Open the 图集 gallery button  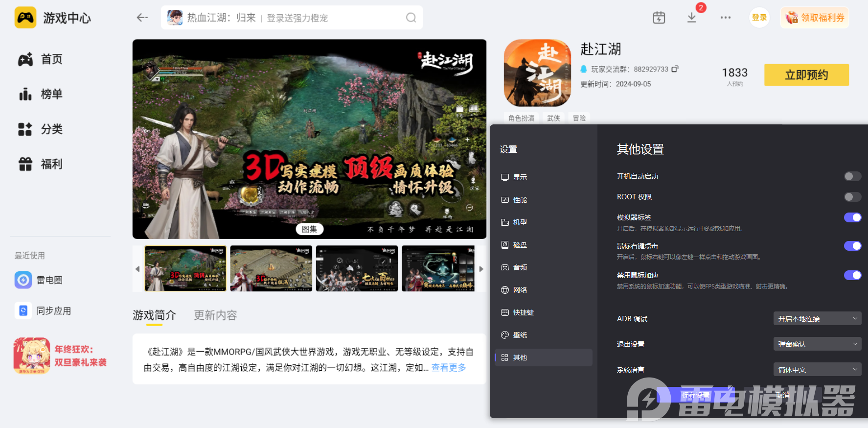[x=309, y=229]
